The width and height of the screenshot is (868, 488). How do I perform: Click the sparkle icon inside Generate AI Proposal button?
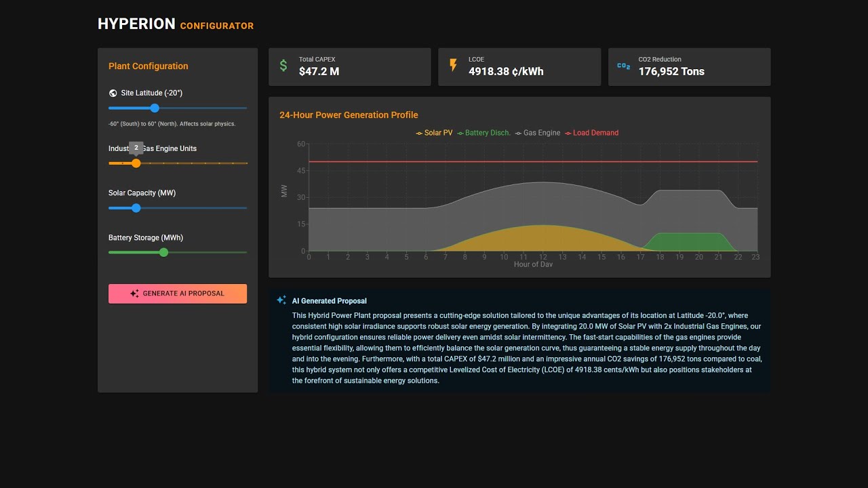(135, 293)
